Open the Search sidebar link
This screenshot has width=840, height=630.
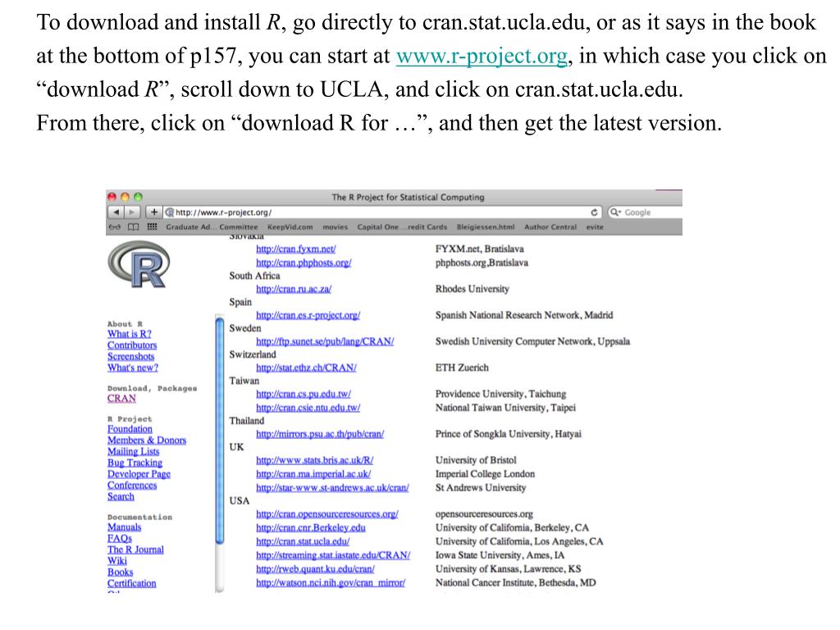pyautogui.click(x=121, y=496)
